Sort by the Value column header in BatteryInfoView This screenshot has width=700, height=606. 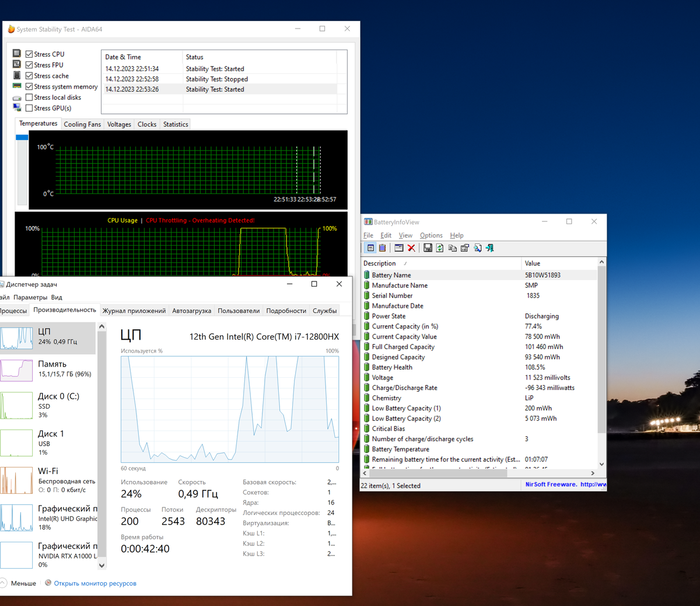click(560, 263)
